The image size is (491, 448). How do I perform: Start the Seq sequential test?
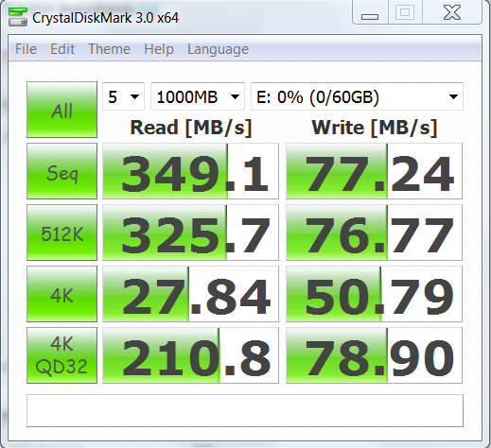[x=62, y=171]
